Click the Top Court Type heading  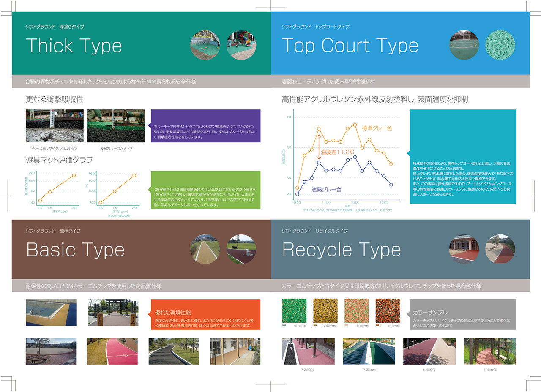point(350,46)
